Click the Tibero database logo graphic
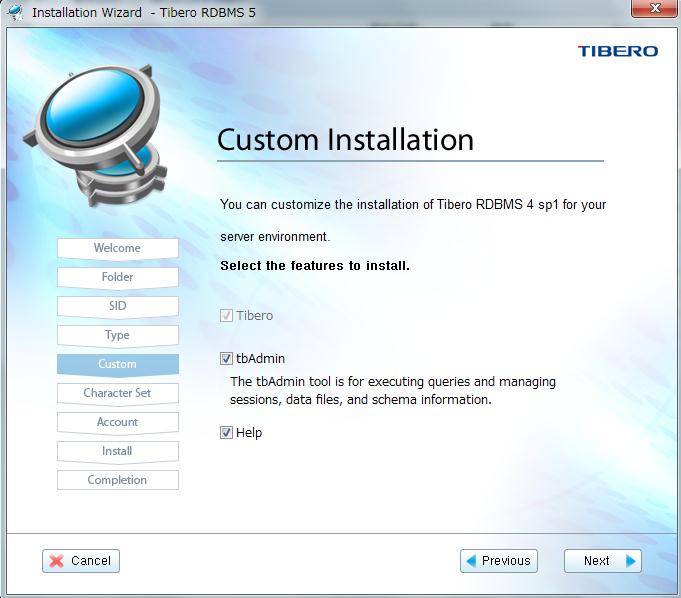Viewport: 681px width, 598px height. (96, 135)
